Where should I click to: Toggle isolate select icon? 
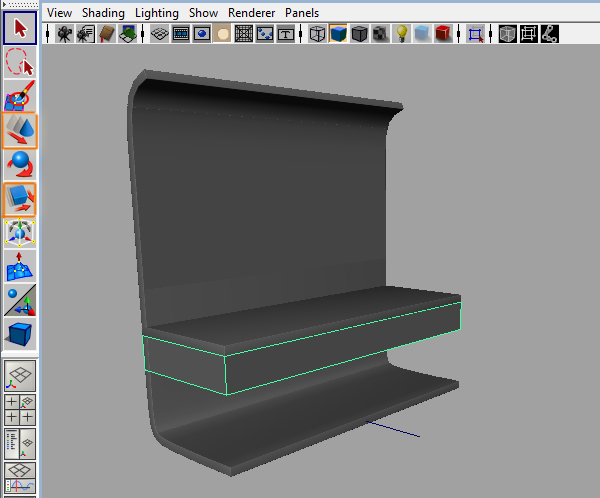point(476,34)
